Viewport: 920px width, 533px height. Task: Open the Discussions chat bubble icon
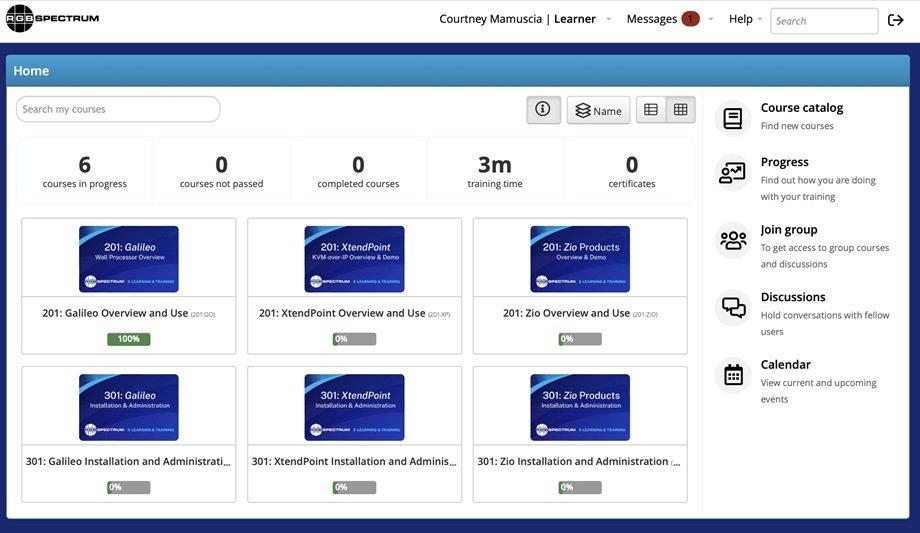click(x=733, y=308)
